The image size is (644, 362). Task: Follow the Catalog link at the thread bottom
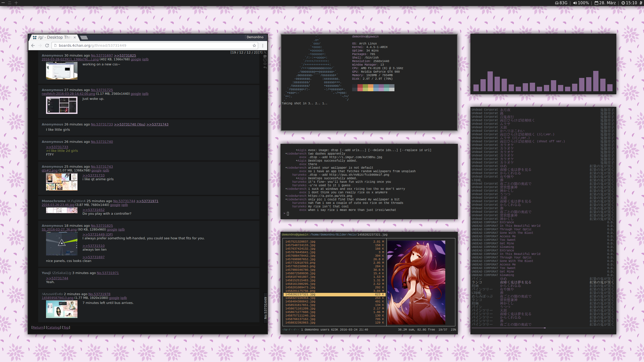53,327
